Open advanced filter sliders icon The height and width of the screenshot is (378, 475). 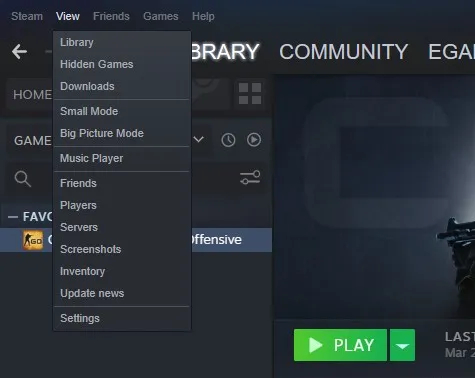click(x=250, y=177)
